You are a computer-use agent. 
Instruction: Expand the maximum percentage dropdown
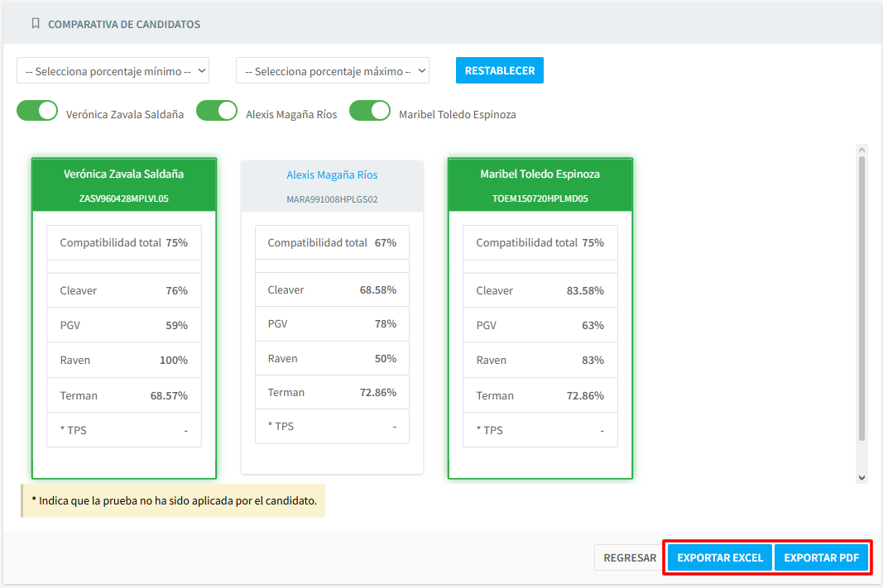332,71
